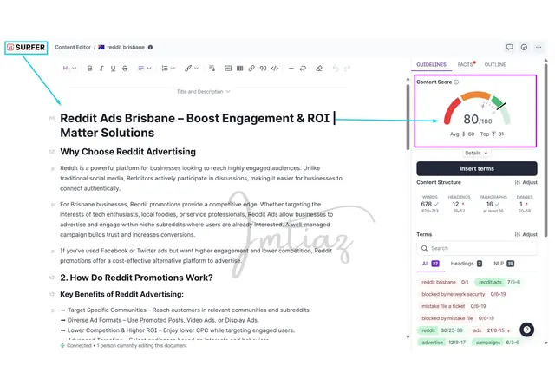Click the Insert terms button
This screenshot has height=392, width=555.
(x=477, y=168)
